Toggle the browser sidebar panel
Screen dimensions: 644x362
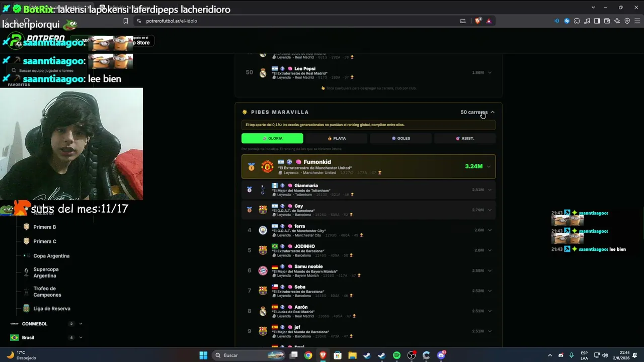coord(597,21)
